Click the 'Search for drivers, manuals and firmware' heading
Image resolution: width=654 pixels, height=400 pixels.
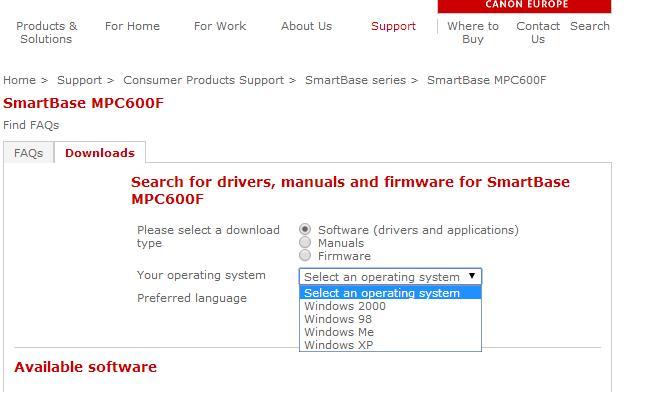point(350,190)
